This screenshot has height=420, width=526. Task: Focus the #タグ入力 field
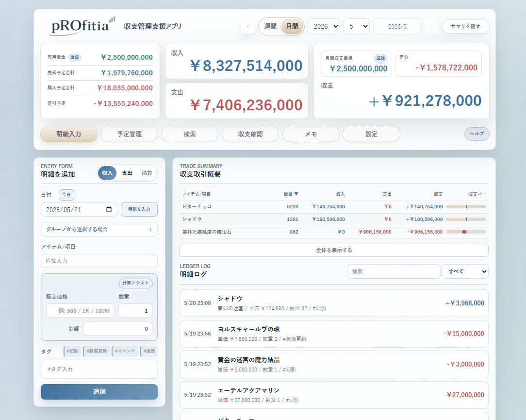click(x=99, y=369)
